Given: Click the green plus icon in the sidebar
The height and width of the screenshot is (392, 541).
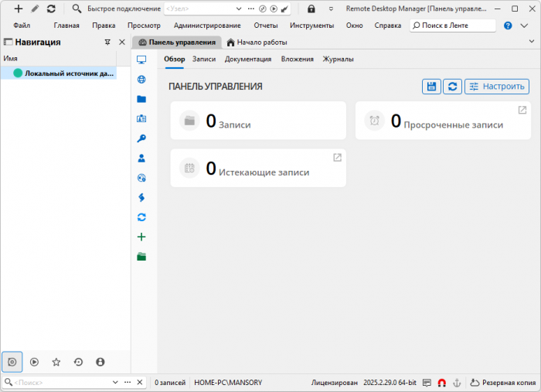Looking at the screenshot, I should click(x=141, y=237).
